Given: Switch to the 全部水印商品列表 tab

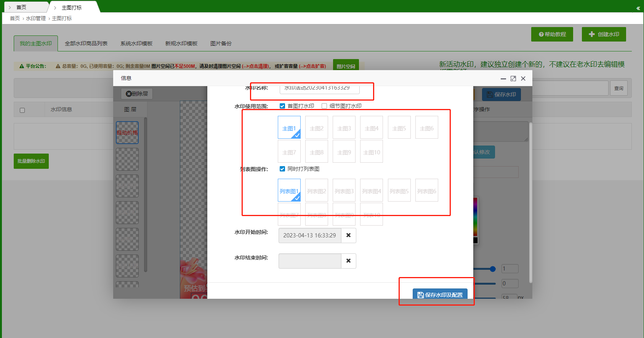Looking at the screenshot, I should (x=86, y=43).
